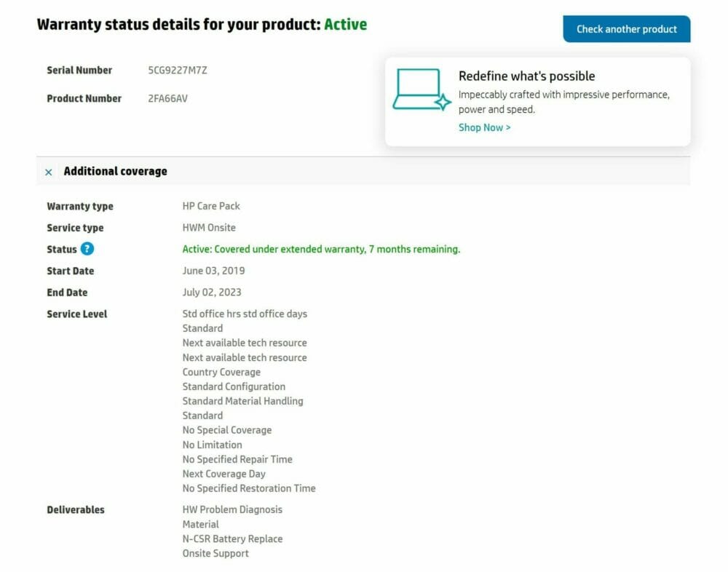Click the HP Care Pack warranty type value
This screenshot has width=728, height=572.
pyautogui.click(x=211, y=206)
